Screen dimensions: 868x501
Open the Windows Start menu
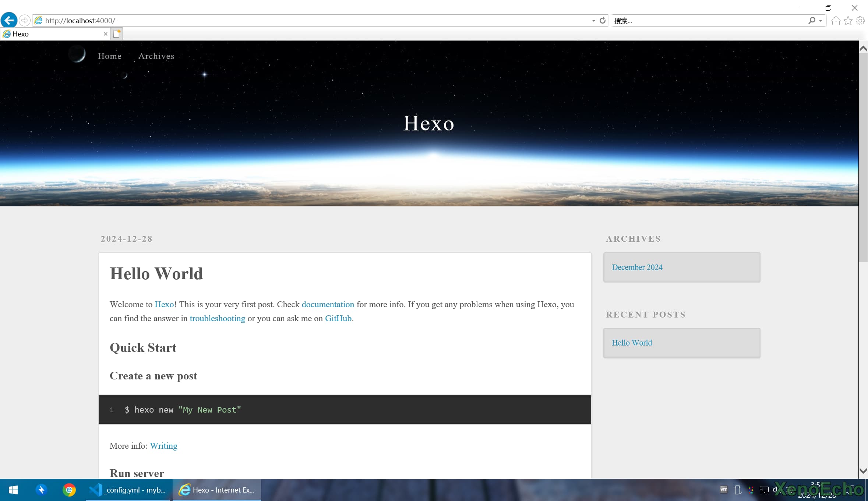[13, 490]
